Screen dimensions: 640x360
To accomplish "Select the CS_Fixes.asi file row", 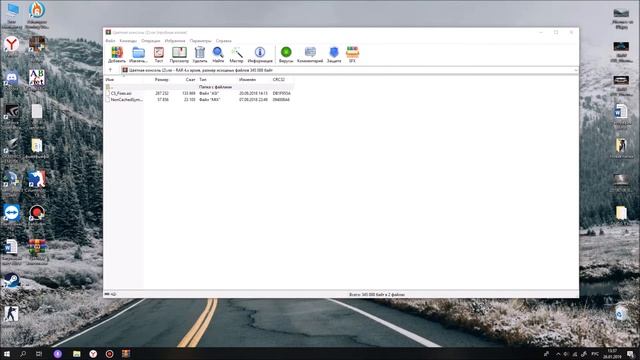I will (199, 93).
